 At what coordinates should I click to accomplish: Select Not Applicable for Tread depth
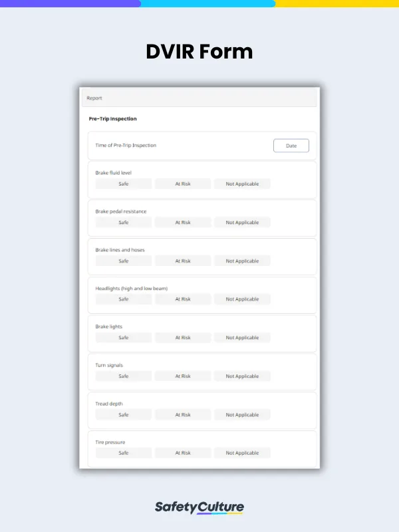point(243,414)
